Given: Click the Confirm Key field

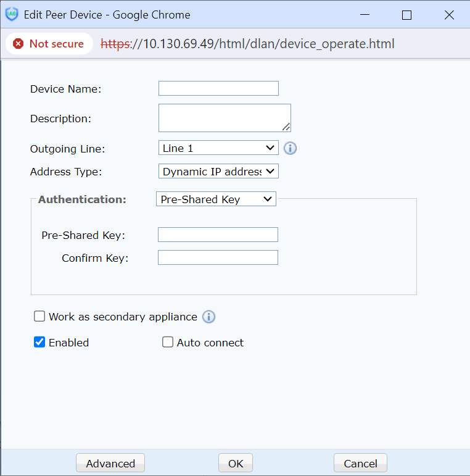Looking at the screenshot, I should pos(218,257).
